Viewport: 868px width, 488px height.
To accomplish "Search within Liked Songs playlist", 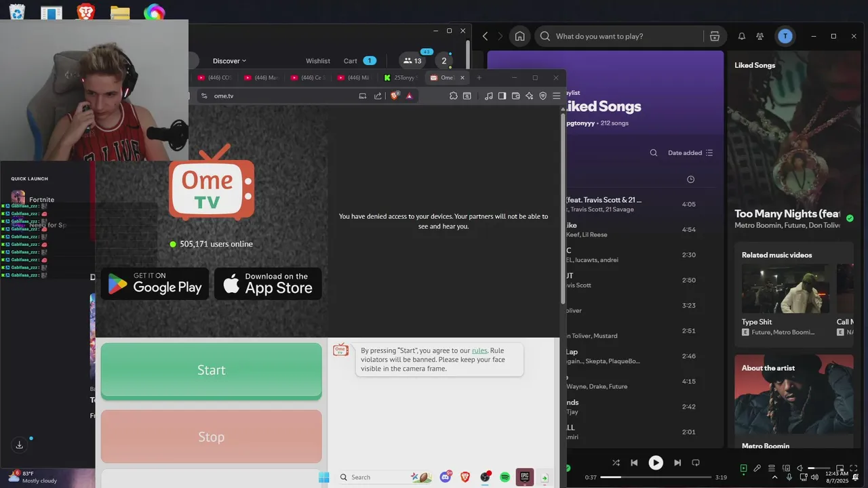I will pyautogui.click(x=654, y=153).
